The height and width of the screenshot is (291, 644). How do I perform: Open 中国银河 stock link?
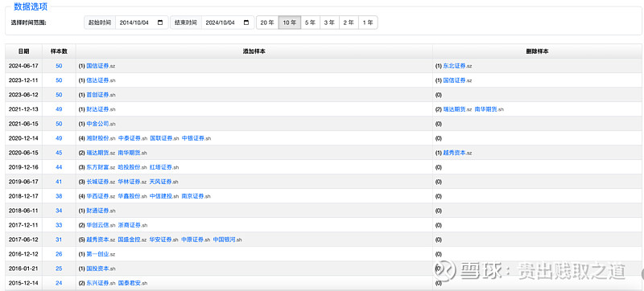225,240
